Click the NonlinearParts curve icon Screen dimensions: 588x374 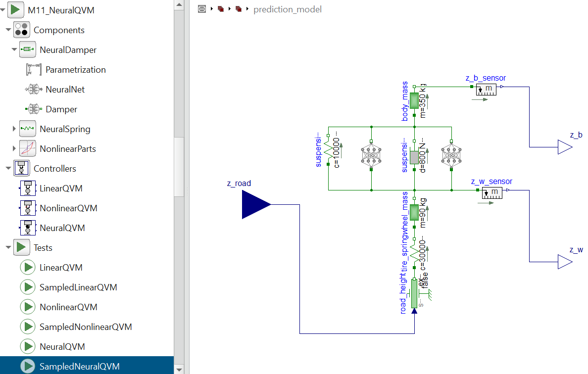pyautogui.click(x=27, y=148)
